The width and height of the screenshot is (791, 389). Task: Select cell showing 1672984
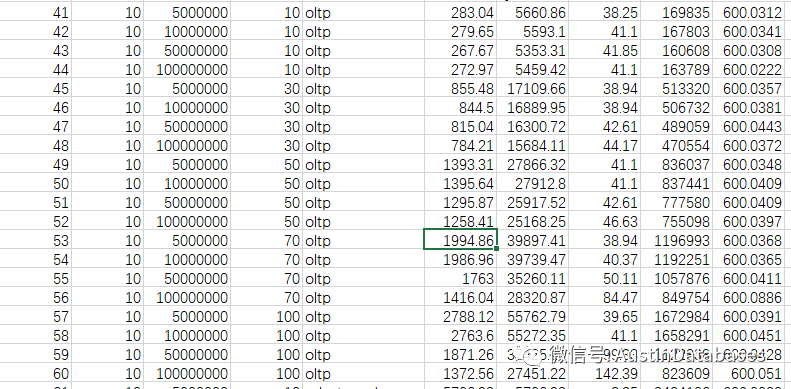[676, 316]
